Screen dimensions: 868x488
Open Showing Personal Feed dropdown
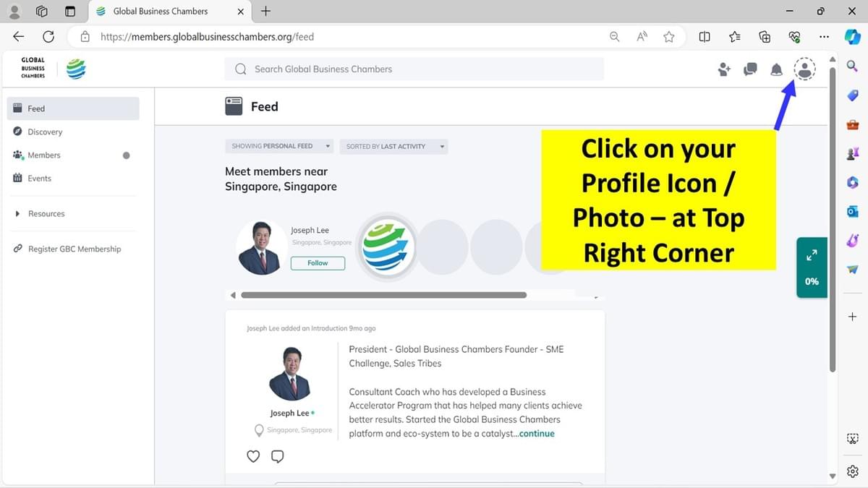coord(279,146)
